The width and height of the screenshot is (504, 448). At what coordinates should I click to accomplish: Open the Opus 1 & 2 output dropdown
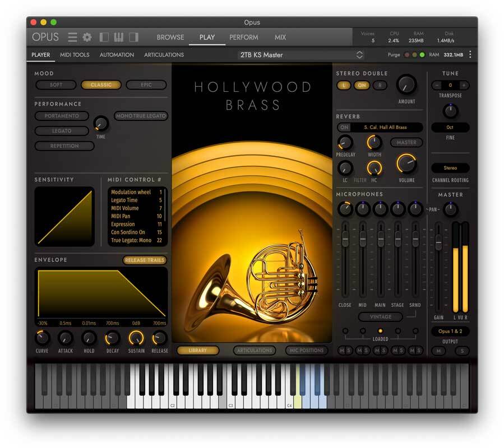pyautogui.click(x=450, y=332)
